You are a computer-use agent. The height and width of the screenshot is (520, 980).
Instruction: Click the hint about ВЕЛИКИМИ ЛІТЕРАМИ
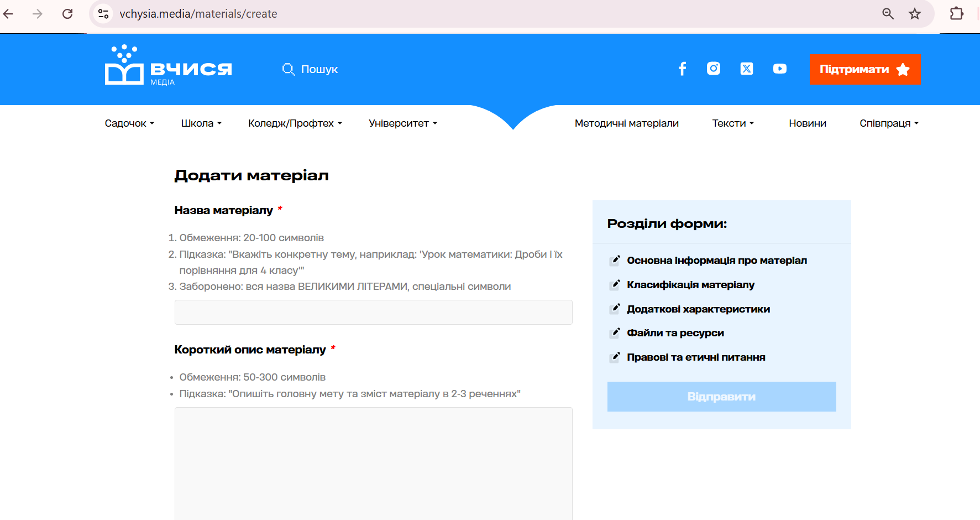[x=345, y=287]
